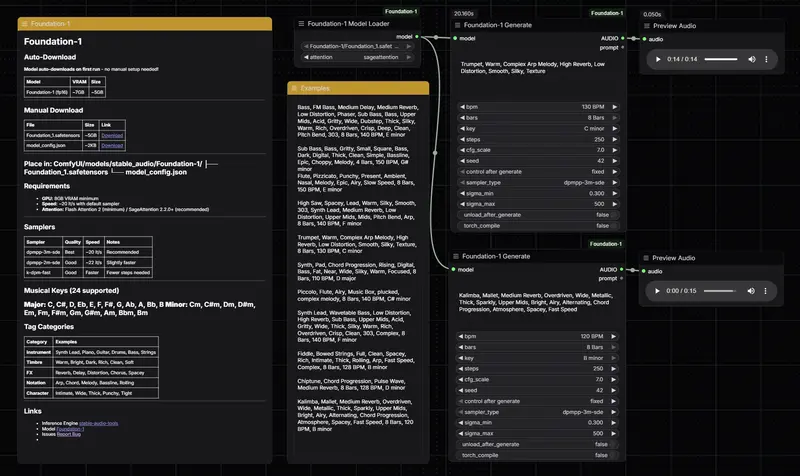Play audio in the top Preview Audio node
Image resolution: width=800 pixels, height=476 pixels.
658,60
